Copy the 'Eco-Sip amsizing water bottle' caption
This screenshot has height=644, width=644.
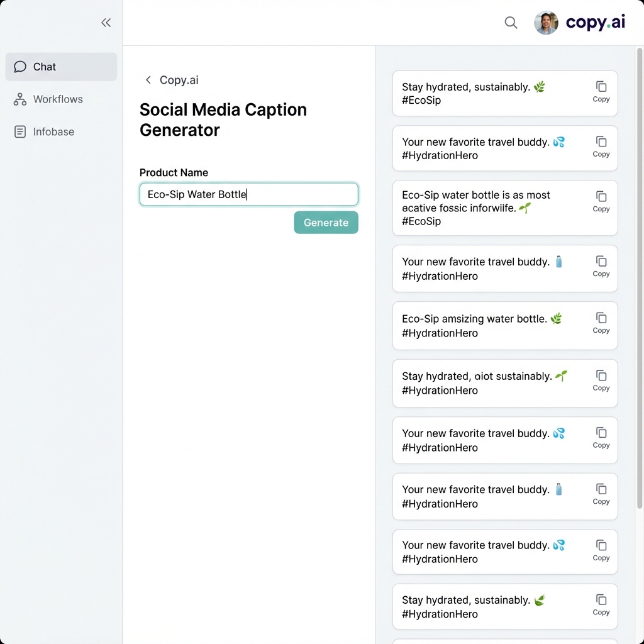click(x=601, y=322)
